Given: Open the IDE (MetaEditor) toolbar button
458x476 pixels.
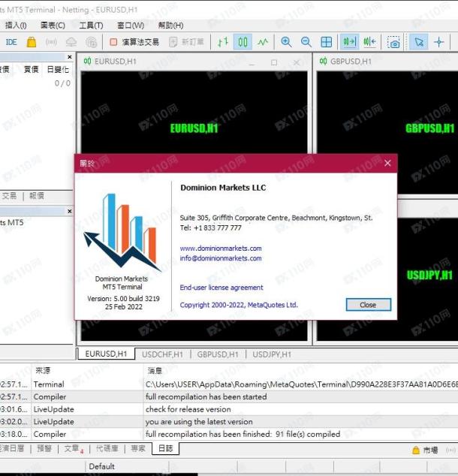Looking at the screenshot, I should click(x=11, y=42).
